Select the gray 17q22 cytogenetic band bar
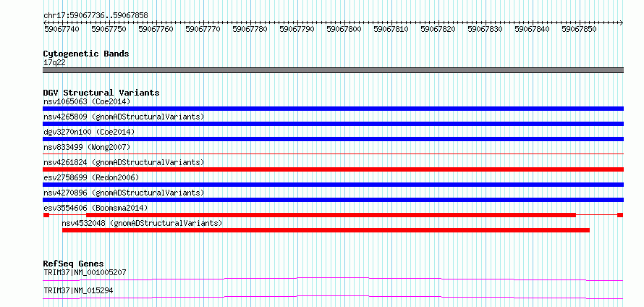 tap(333, 70)
